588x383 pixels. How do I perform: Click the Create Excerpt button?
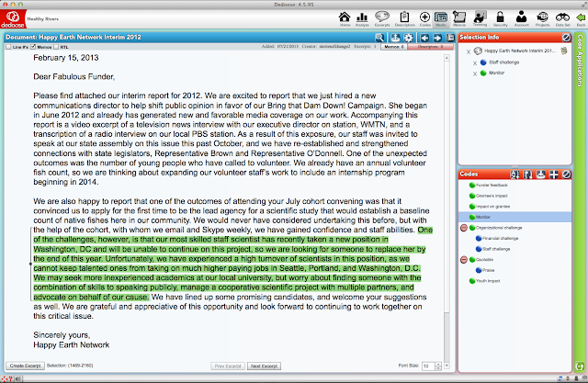[x=25, y=366]
